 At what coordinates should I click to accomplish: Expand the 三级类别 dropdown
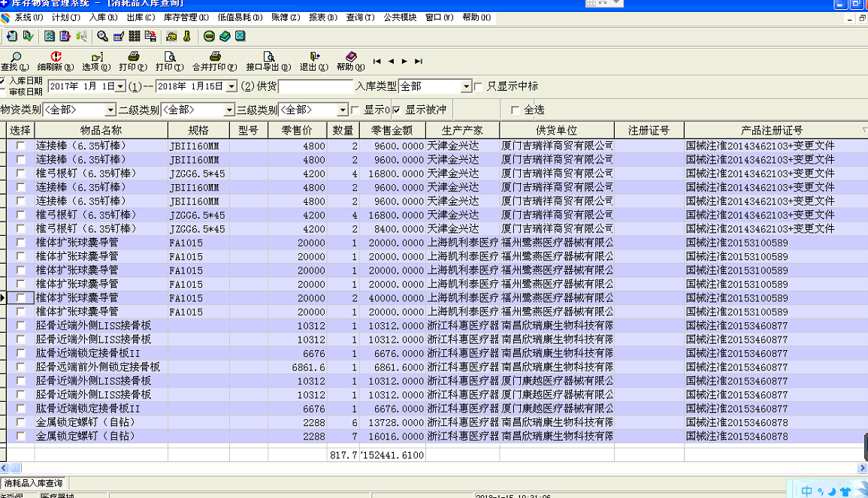[x=343, y=110]
